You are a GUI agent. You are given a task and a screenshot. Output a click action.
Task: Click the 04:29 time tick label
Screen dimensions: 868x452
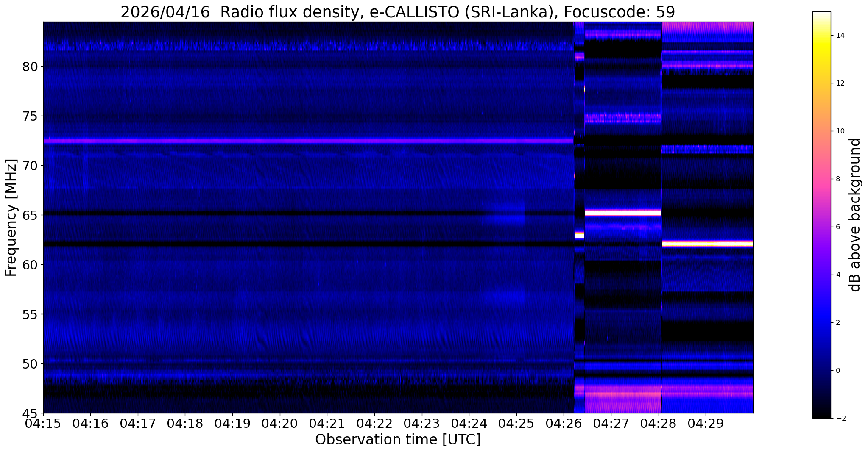[706, 423]
